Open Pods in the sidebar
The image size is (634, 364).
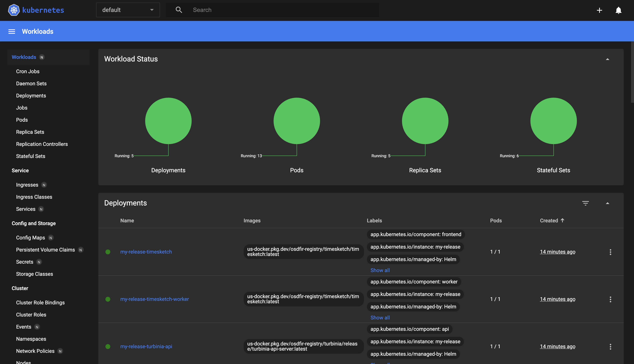[22, 120]
